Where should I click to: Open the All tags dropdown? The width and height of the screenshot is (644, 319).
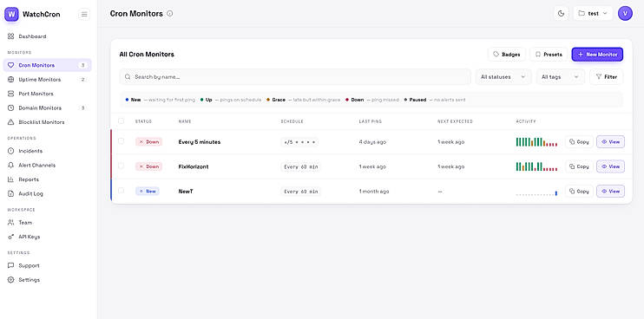(x=560, y=76)
